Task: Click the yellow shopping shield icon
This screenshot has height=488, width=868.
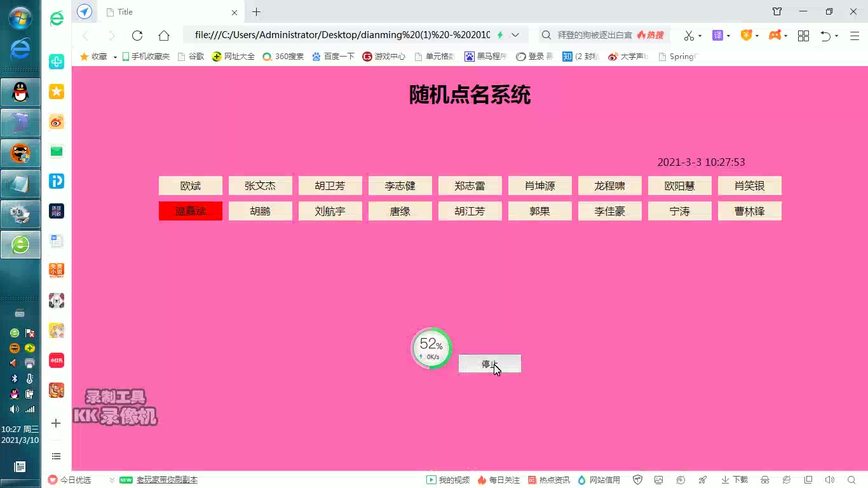Action: pos(747,36)
